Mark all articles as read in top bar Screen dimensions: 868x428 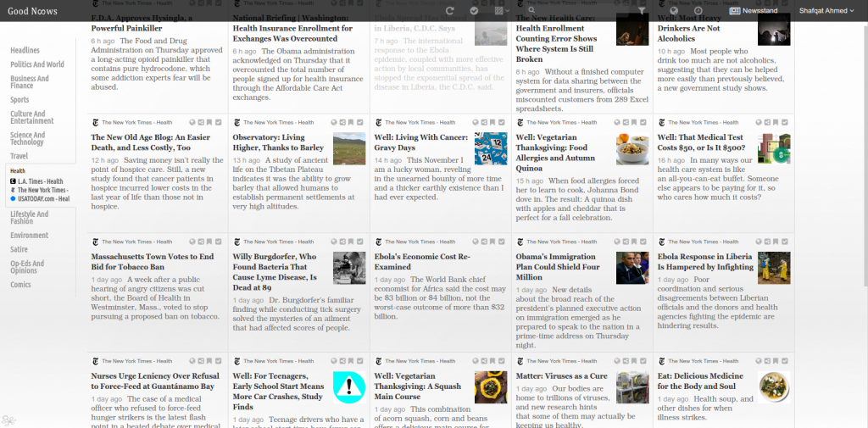pyautogui.click(x=475, y=10)
